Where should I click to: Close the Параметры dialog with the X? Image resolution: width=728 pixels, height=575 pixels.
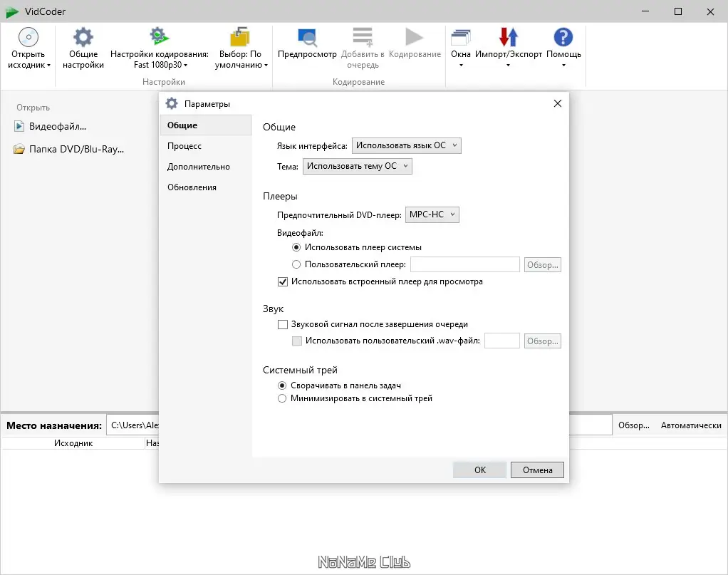point(558,103)
